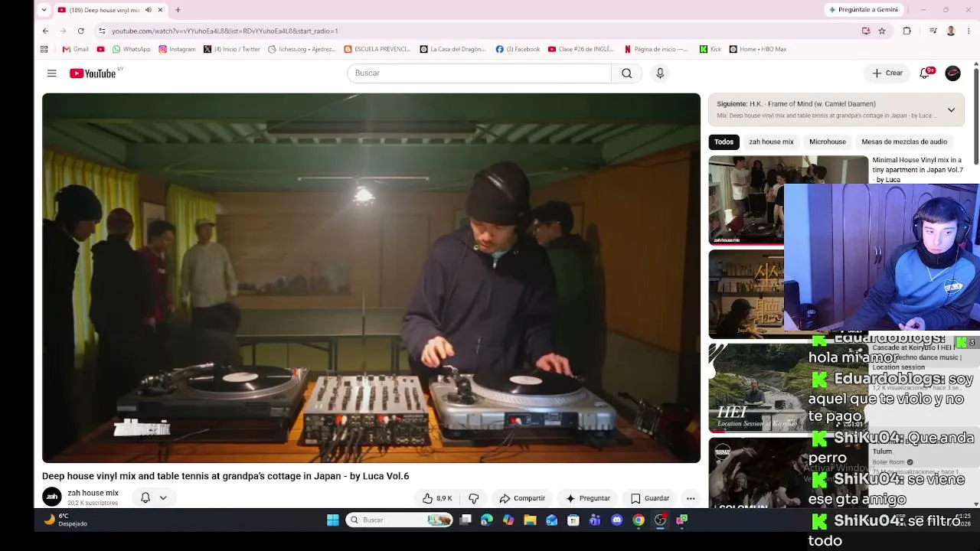Open the Página de inicio Netflix bookmark
This screenshot has height=551, width=980.
point(656,49)
